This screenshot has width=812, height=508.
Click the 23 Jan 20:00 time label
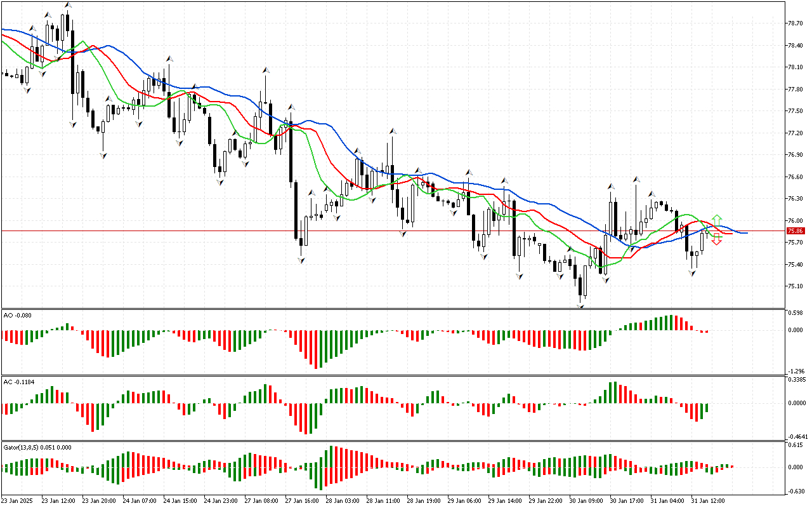pyautogui.click(x=100, y=501)
